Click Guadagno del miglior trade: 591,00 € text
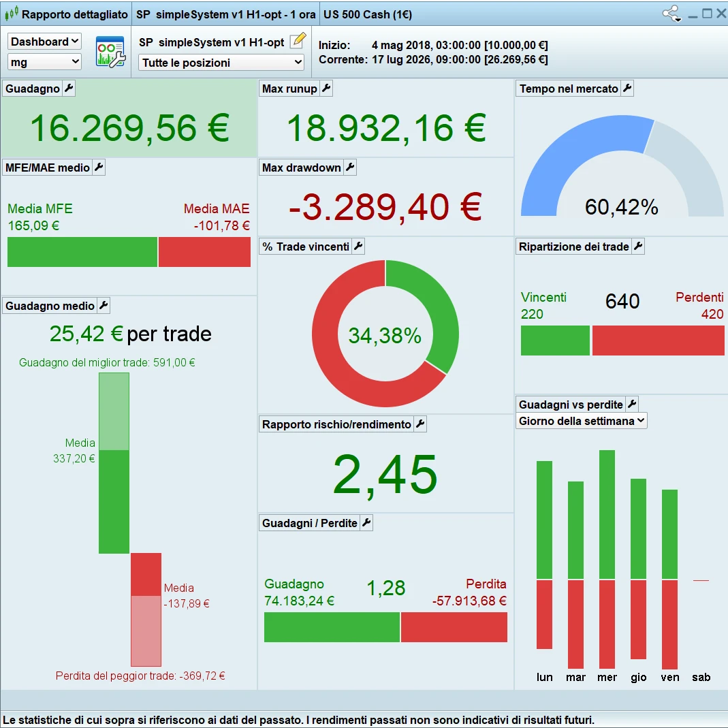Image resolution: width=728 pixels, height=728 pixels. [x=107, y=362]
